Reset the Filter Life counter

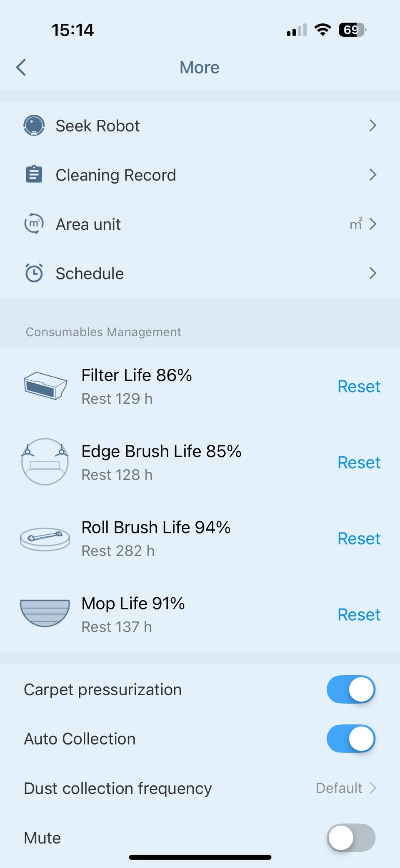[x=359, y=386]
